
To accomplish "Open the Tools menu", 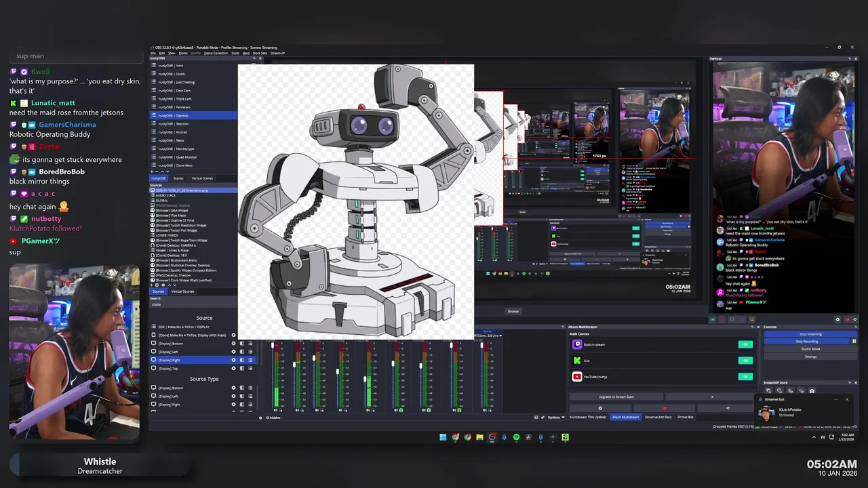I will [235, 53].
